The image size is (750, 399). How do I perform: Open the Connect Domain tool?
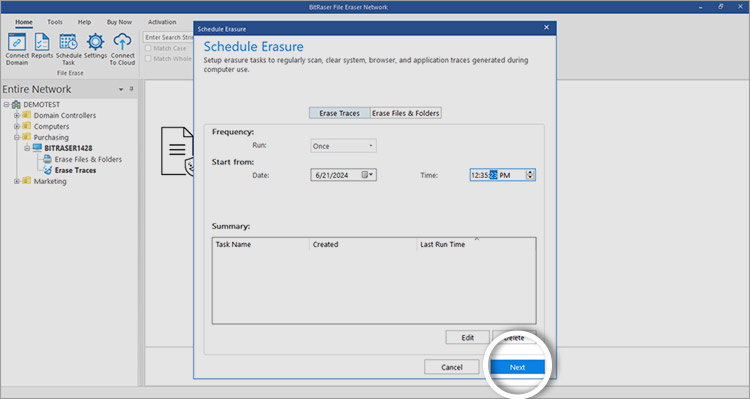[17, 49]
